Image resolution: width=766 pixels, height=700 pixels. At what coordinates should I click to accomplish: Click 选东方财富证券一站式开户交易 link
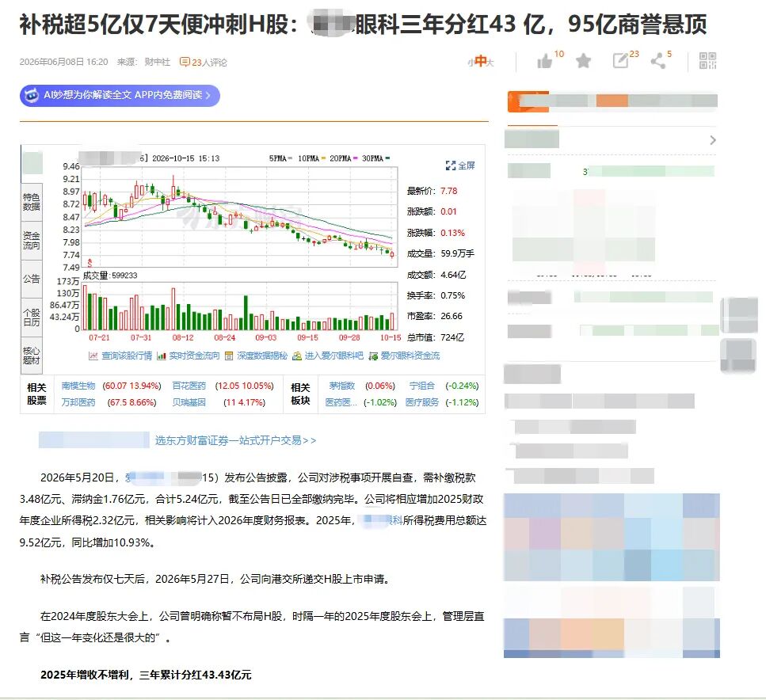point(235,440)
